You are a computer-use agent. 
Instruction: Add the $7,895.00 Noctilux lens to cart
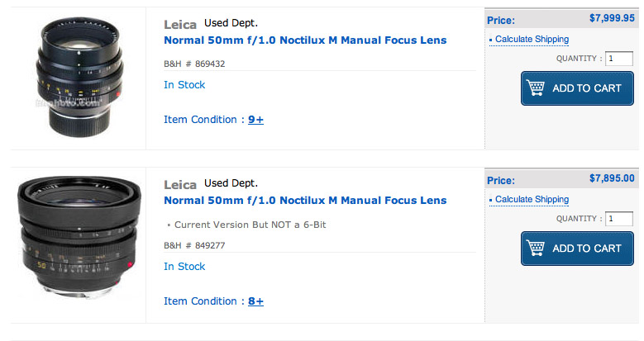click(577, 249)
